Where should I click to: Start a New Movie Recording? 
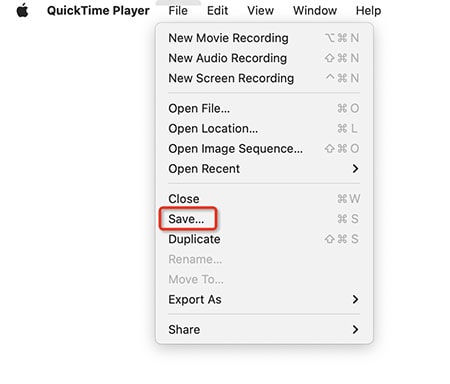264,38
